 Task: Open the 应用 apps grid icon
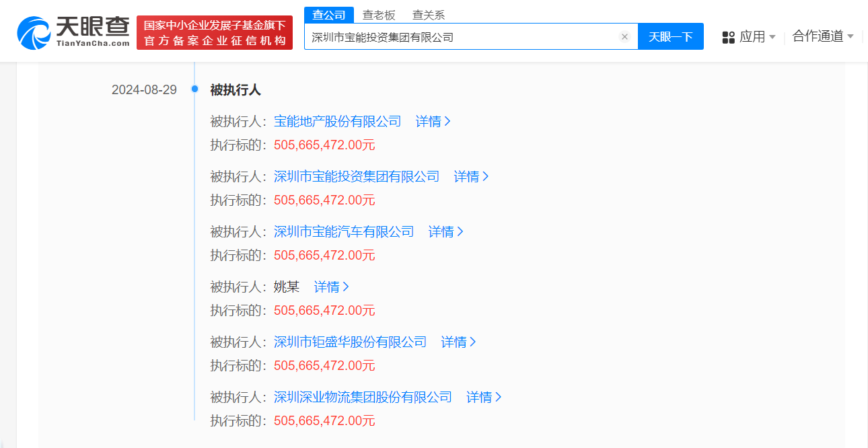click(729, 36)
